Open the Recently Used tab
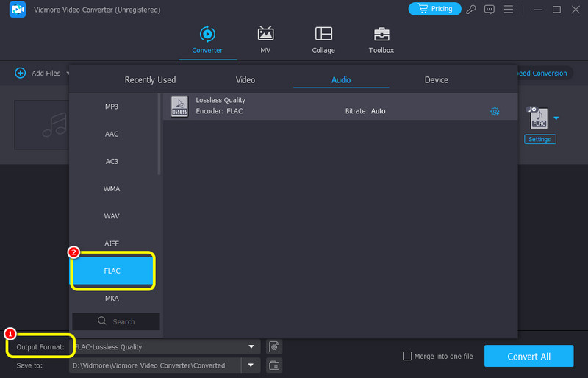588x378 pixels. 150,79
